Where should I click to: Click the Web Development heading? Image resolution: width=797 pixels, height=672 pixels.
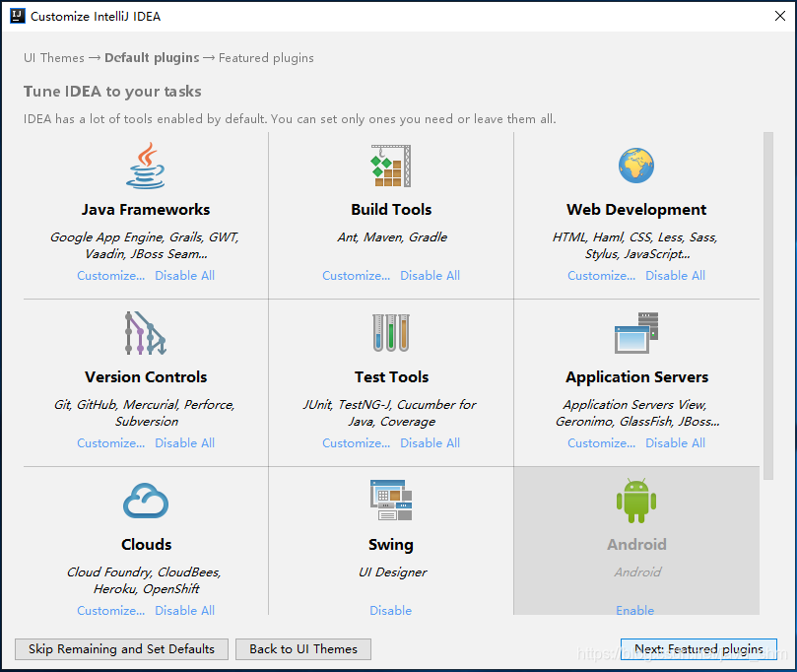coord(636,210)
